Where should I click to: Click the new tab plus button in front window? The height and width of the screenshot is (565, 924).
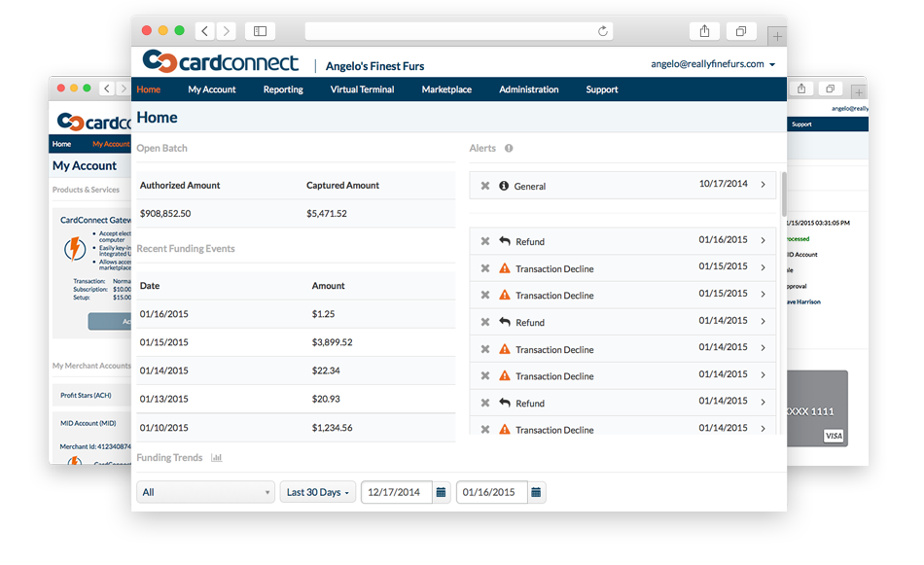click(x=777, y=37)
